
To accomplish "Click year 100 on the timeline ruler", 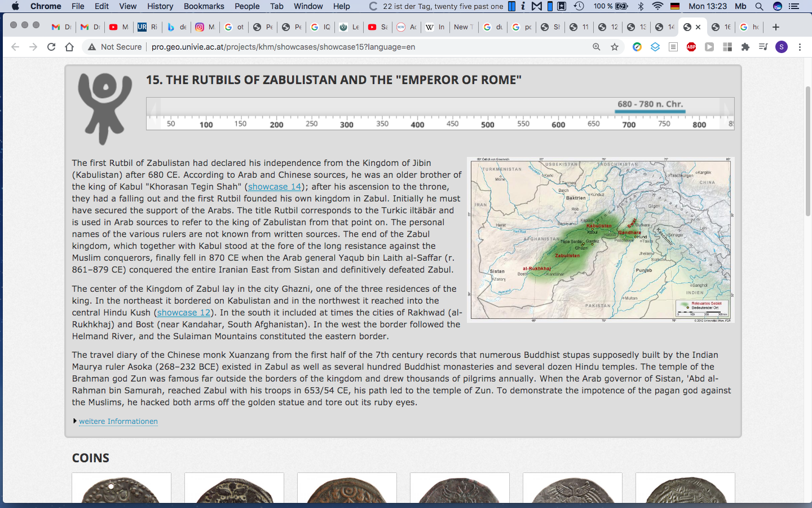I will click(x=206, y=125).
